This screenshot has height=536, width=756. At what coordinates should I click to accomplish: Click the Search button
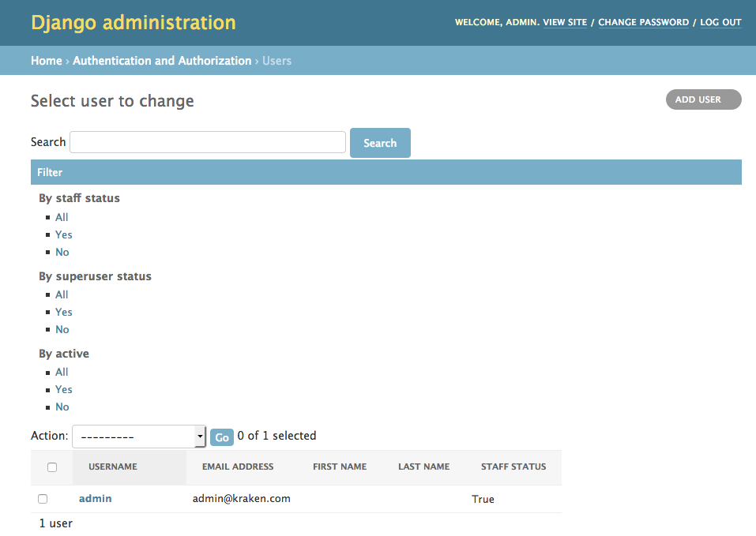(x=380, y=143)
